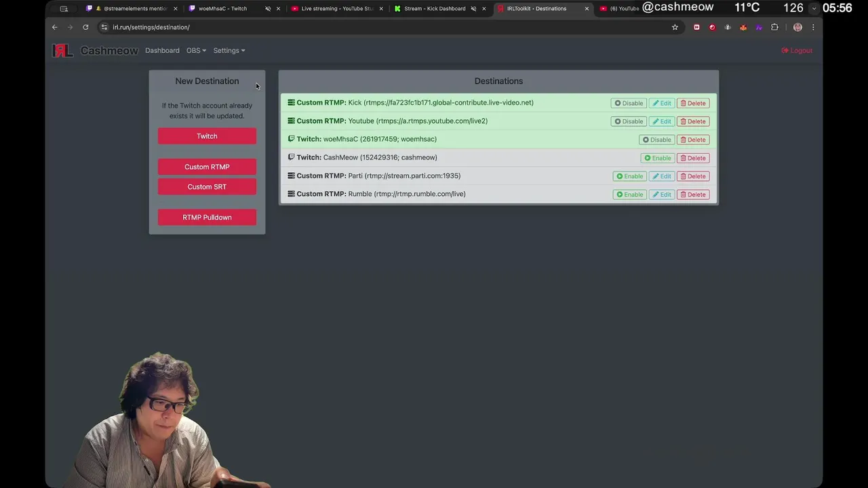
Task: Click the IRL logo icon beside Cashmeow
Action: 62,50
